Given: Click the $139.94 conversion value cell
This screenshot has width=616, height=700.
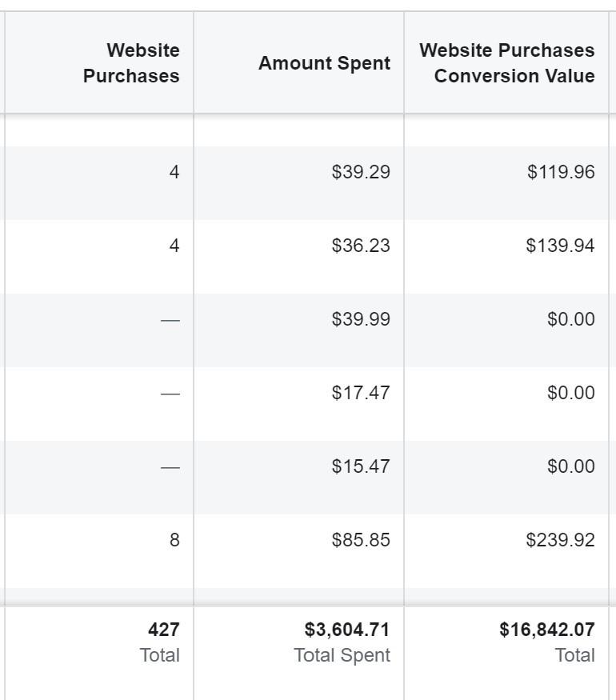Looking at the screenshot, I should click(560, 246).
